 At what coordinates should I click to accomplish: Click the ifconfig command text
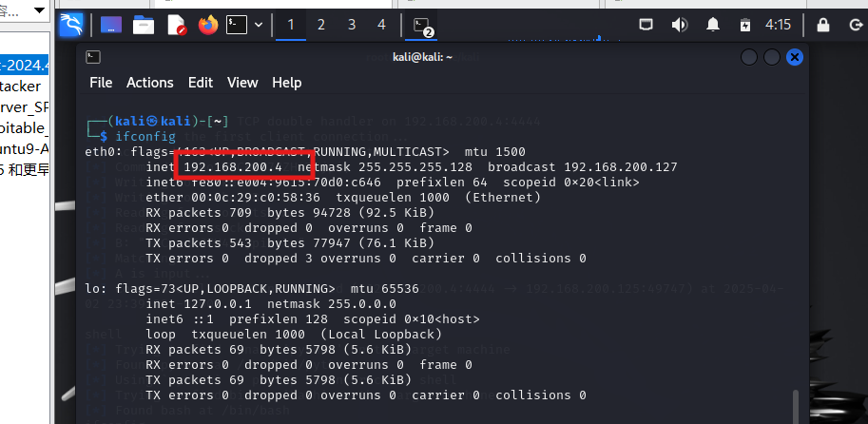(x=145, y=137)
